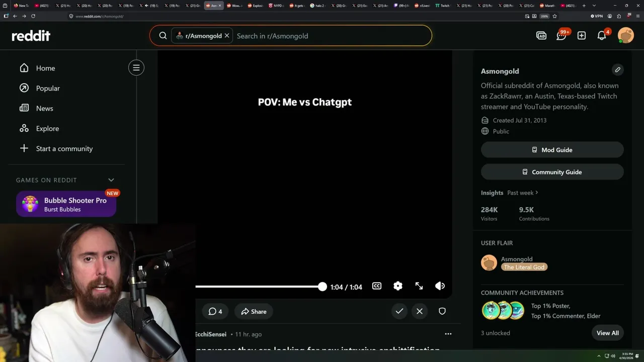
Task: Toggle video closed captions
Action: [377, 286]
